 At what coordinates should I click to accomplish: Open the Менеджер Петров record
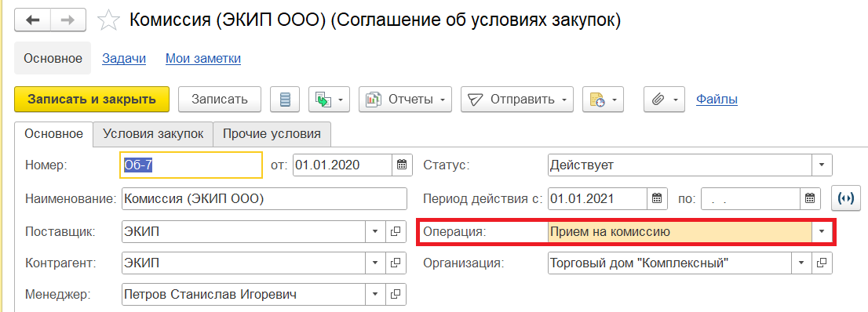396,294
